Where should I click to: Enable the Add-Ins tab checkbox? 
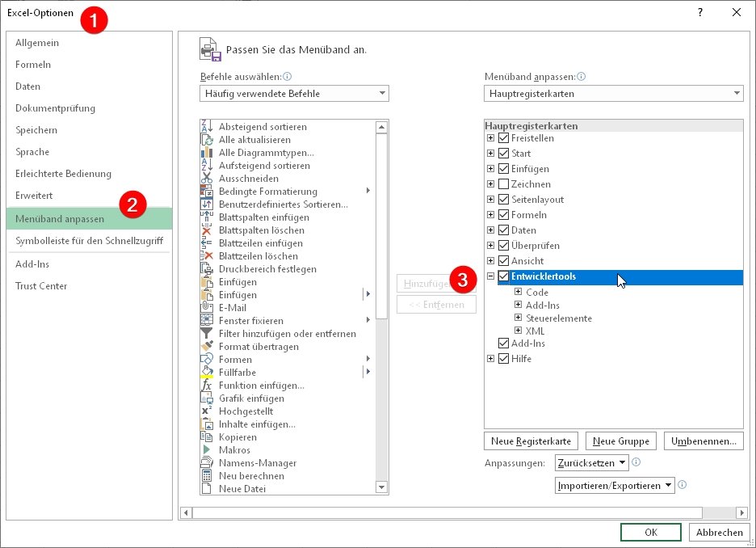pos(503,344)
